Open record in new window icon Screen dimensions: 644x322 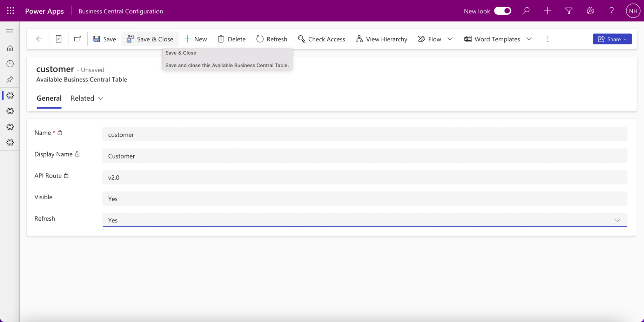[78, 39]
